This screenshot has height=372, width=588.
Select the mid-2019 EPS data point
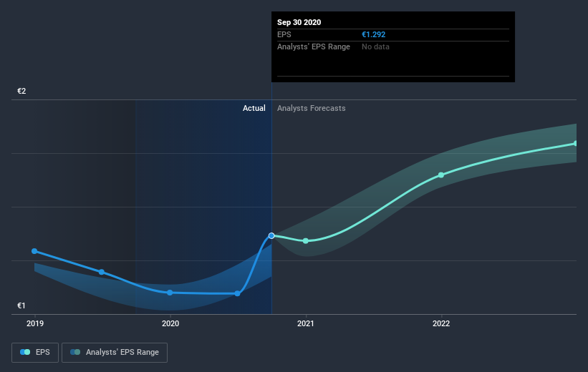tap(102, 272)
